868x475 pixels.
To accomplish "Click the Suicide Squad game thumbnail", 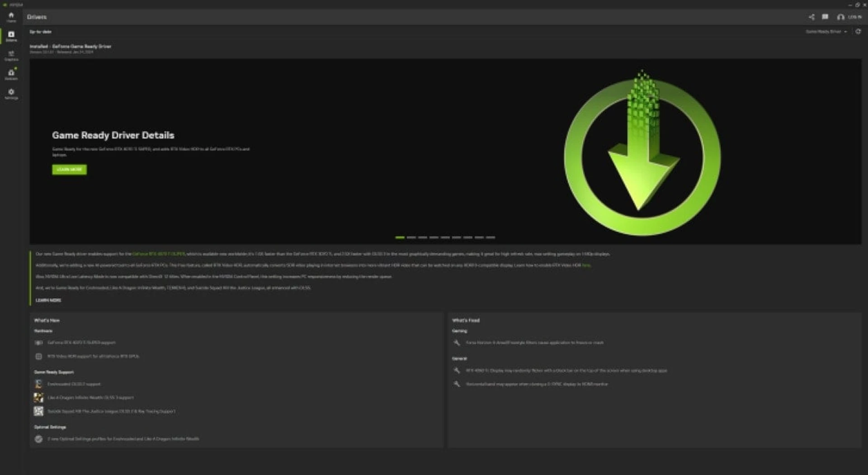I will tap(38, 411).
